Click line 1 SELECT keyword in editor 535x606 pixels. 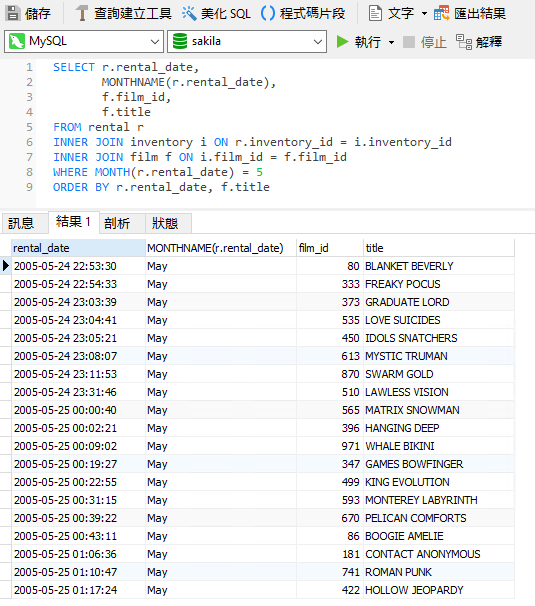pyautogui.click(x=73, y=67)
